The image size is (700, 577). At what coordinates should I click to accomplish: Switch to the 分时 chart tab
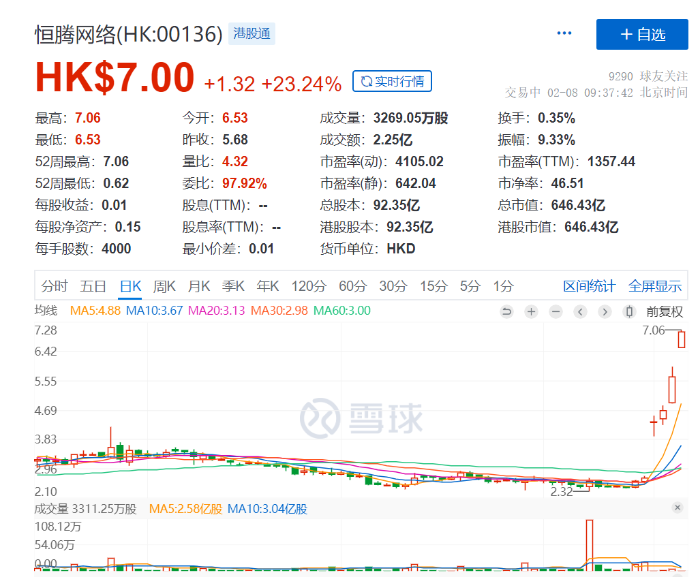pos(54,286)
